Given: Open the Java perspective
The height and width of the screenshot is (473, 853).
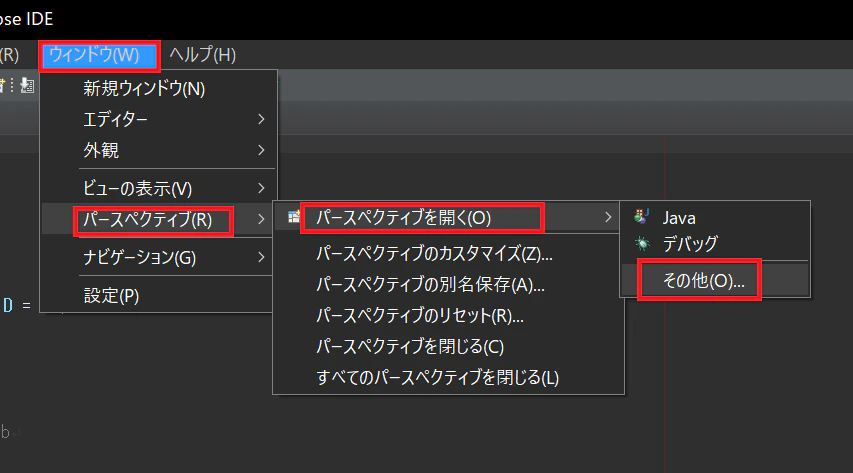Looking at the screenshot, I should [x=715, y=218].
